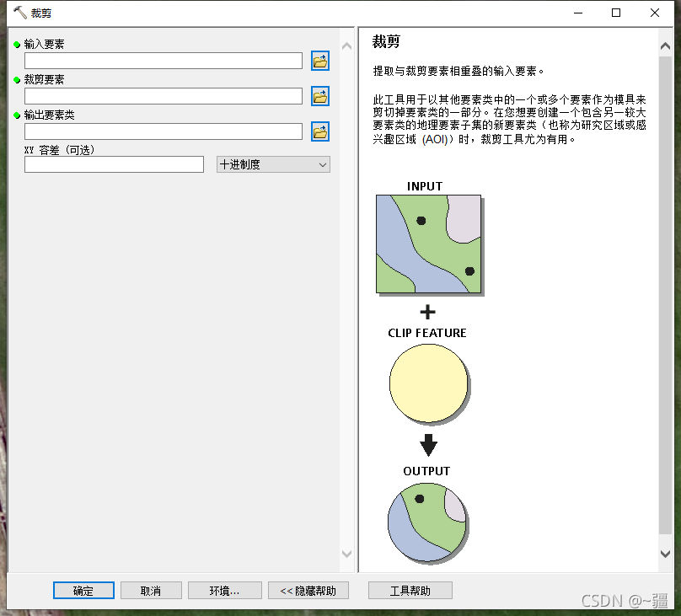Click the INPUT diagram label

pyautogui.click(x=424, y=186)
